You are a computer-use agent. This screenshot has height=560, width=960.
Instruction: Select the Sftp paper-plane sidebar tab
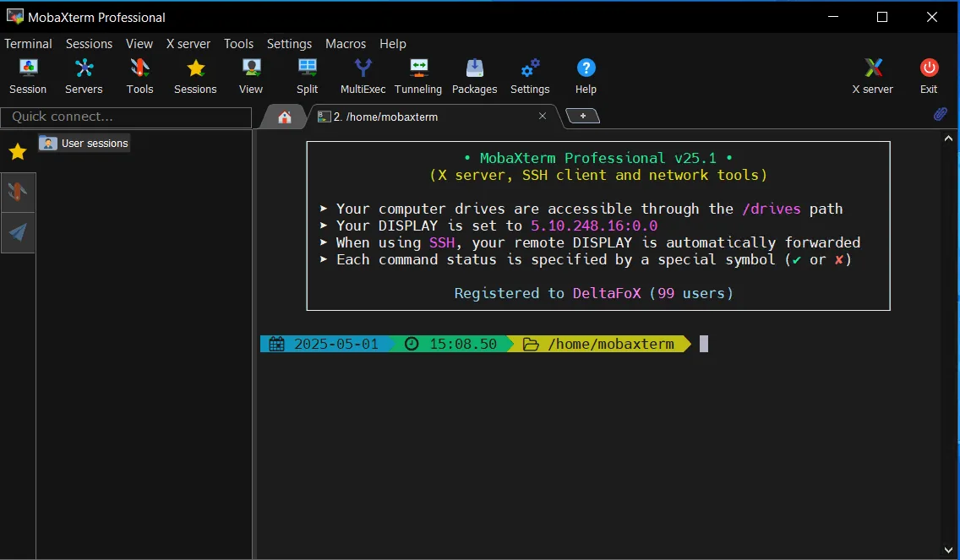[x=18, y=232]
